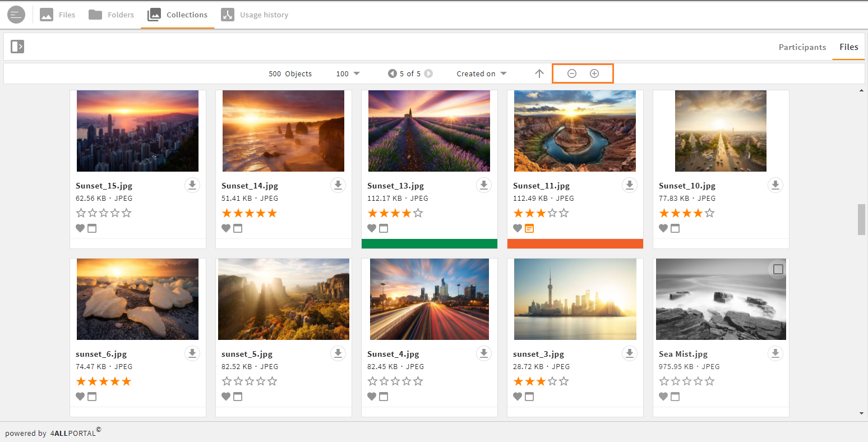Download sunset_5.jpg
868x442 pixels.
(338, 353)
